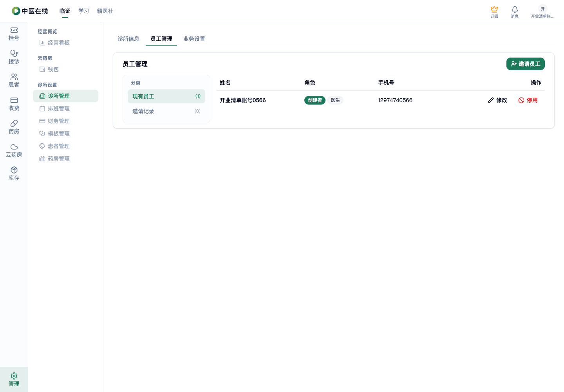The width and height of the screenshot is (564, 392).
Task: Click the (0) count next to 邀请记录
Action: pyautogui.click(x=197, y=111)
